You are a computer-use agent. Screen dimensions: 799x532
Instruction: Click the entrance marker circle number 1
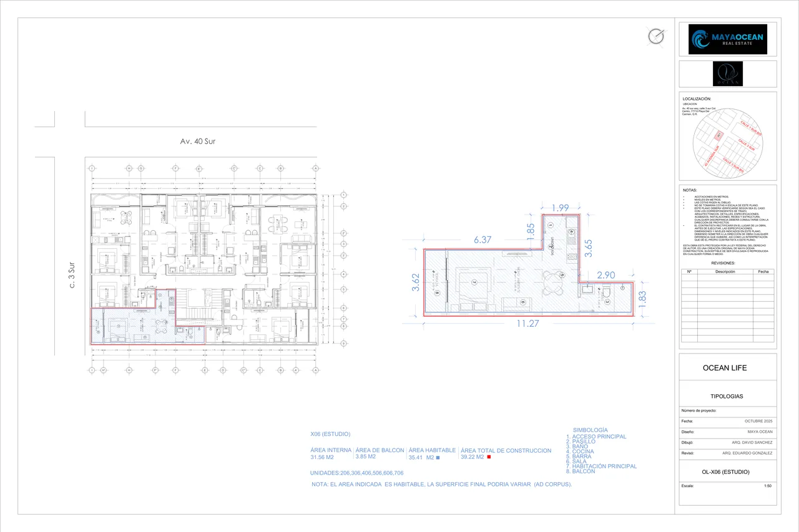[551, 225]
